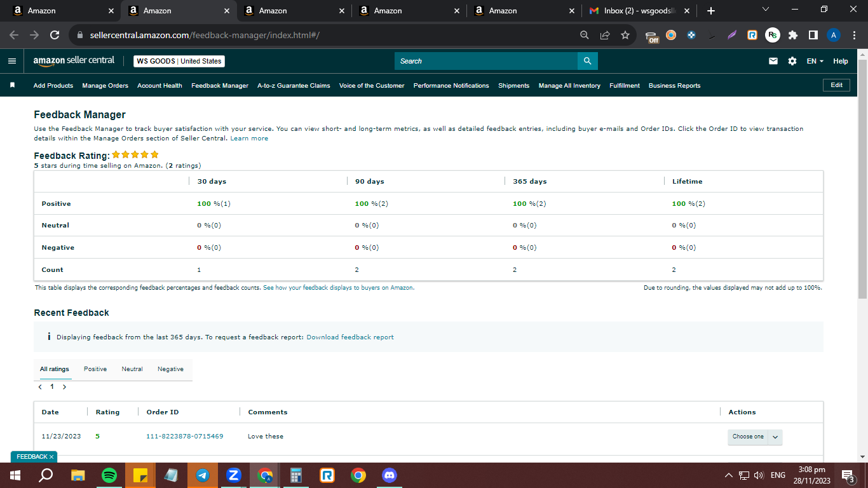Switch to the Gmail Inbox browser tab
This screenshot has height=488, width=868.
point(641,11)
